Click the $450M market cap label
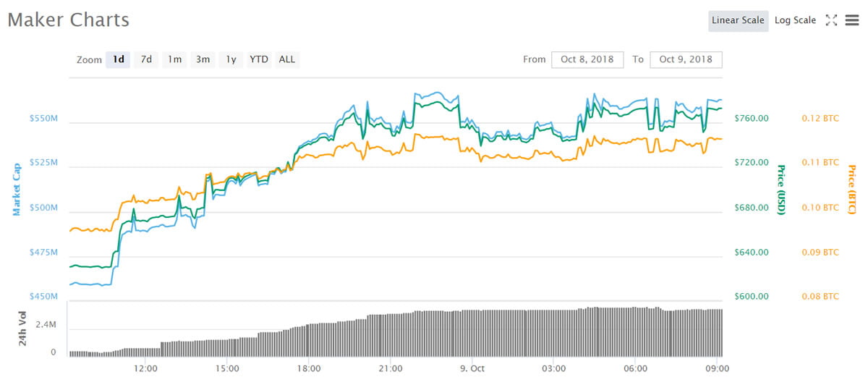 pyautogui.click(x=44, y=297)
